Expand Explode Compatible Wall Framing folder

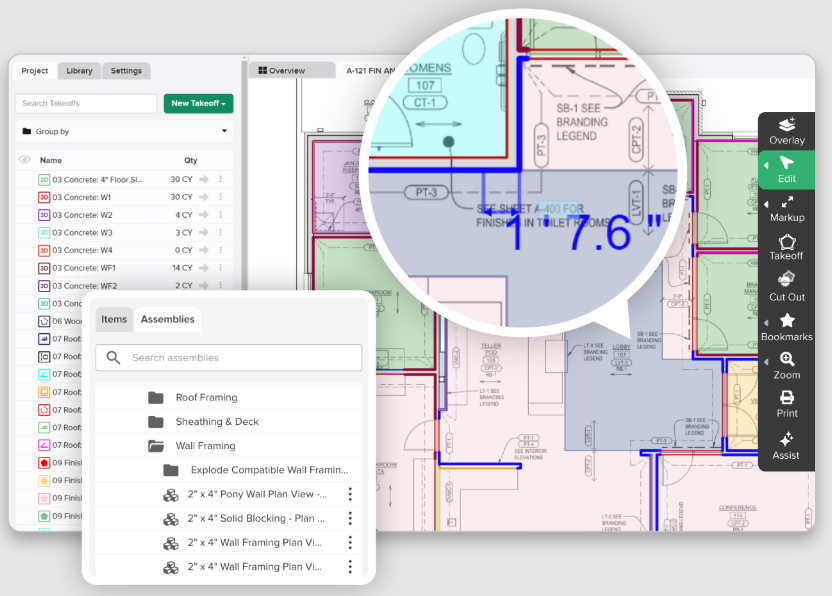170,470
